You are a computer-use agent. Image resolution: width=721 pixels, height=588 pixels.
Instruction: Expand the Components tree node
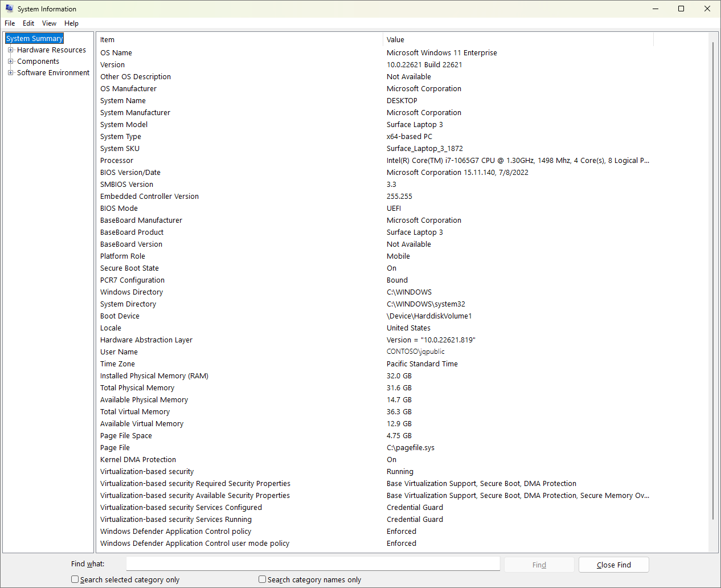point(10,62)
